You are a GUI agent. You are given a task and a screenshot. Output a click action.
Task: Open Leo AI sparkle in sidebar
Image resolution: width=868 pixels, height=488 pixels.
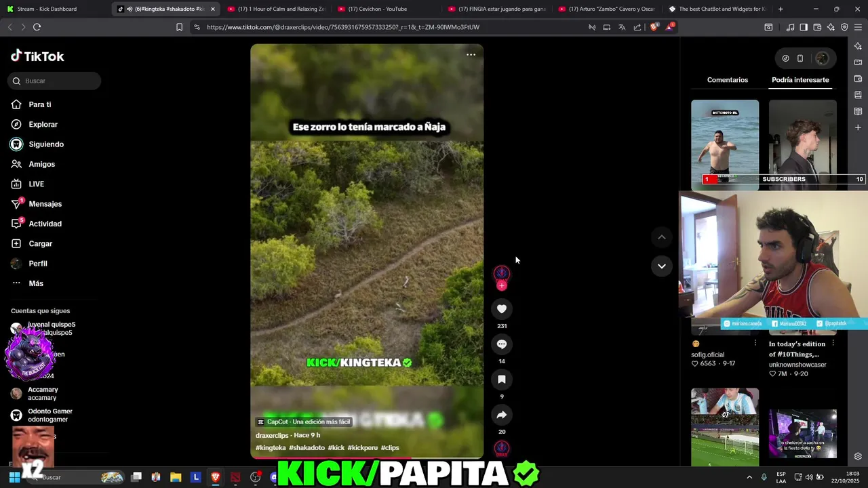click(858, 46)
